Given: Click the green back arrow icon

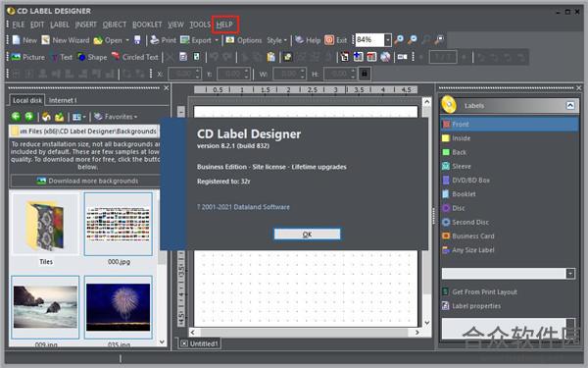Looking at the screenshot, I should point(16,117).
